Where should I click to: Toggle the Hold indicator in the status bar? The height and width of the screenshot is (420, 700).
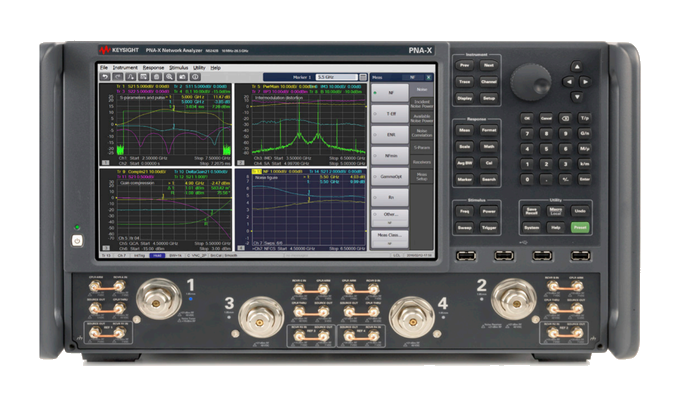pos(157,256)
